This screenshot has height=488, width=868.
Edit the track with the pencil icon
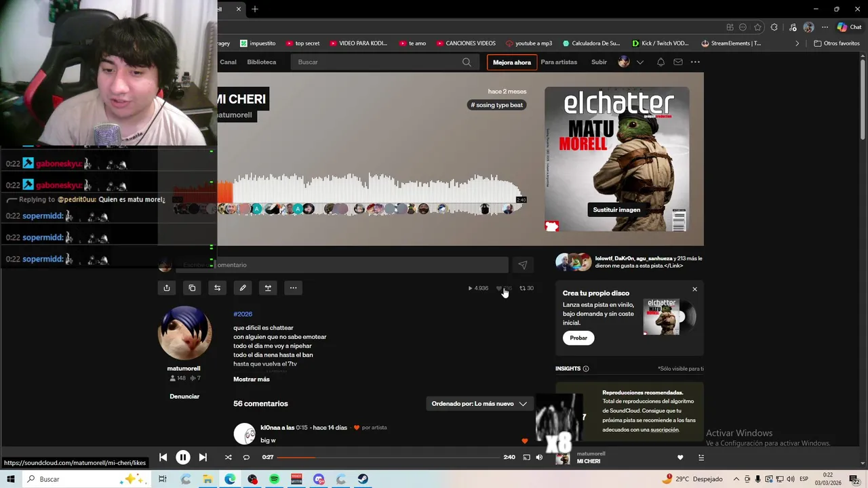(x=243, y=288)
